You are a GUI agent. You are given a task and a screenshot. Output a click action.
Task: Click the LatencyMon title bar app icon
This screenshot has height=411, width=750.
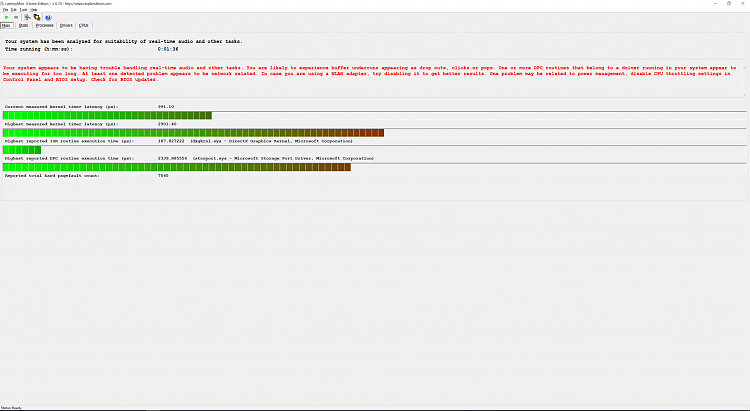click(x=2, y=3)
